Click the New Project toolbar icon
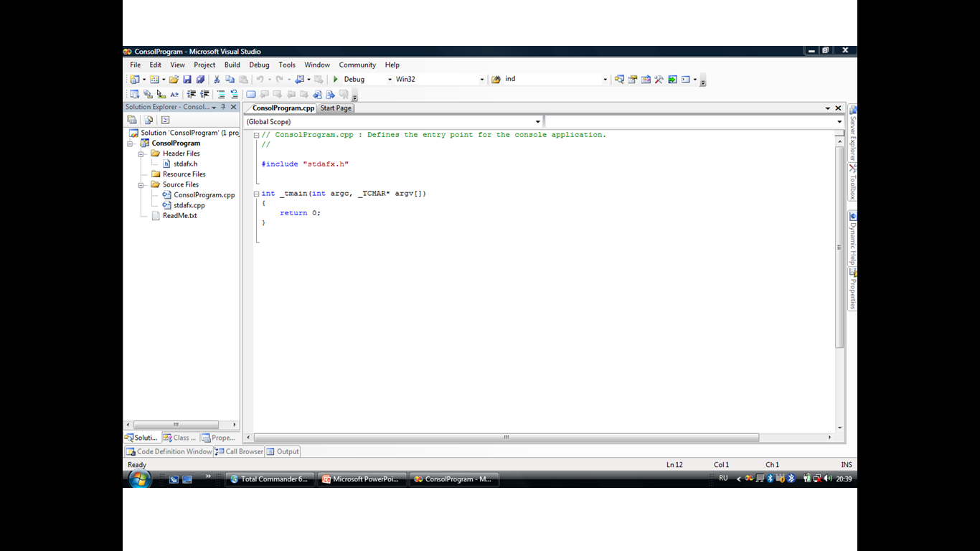 133,80
